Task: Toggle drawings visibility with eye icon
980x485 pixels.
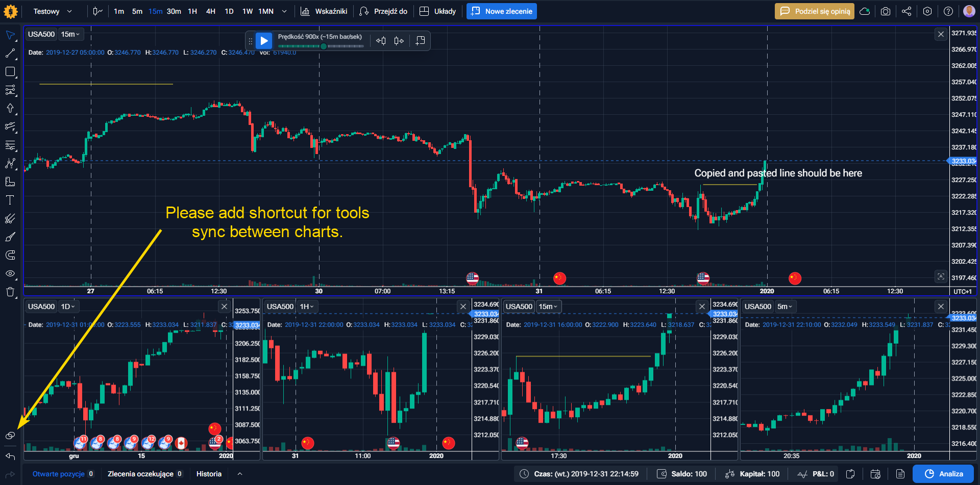Action: [x=10, y=273]
